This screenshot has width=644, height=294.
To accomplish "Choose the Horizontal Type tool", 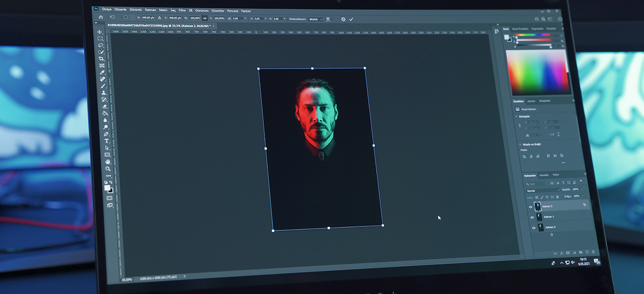I will [x=106, y=141].
